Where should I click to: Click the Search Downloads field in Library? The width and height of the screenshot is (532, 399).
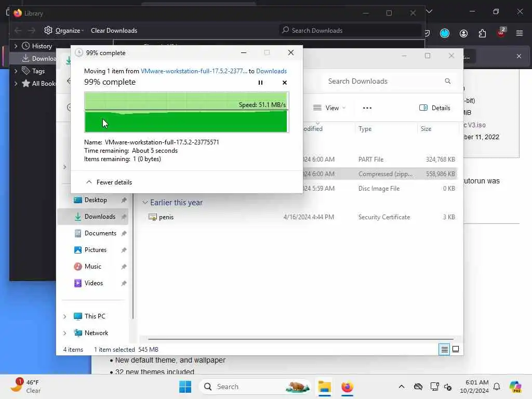[x=350, y=31]
